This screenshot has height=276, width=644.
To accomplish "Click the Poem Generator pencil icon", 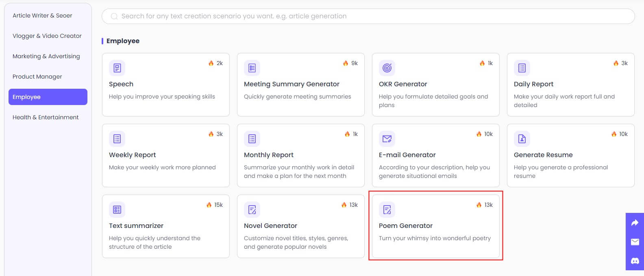I will (x=387, y=210).
